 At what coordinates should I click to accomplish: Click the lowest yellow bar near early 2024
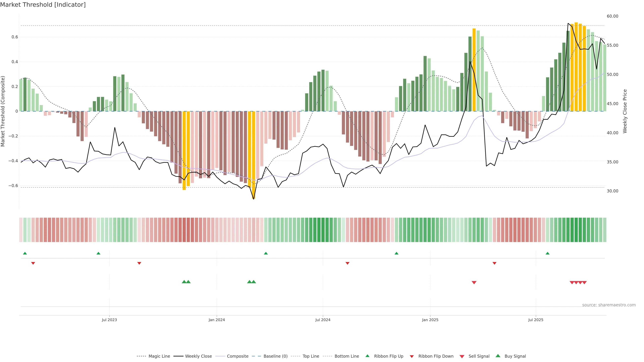pyautogui.click(x=254, y=155)
